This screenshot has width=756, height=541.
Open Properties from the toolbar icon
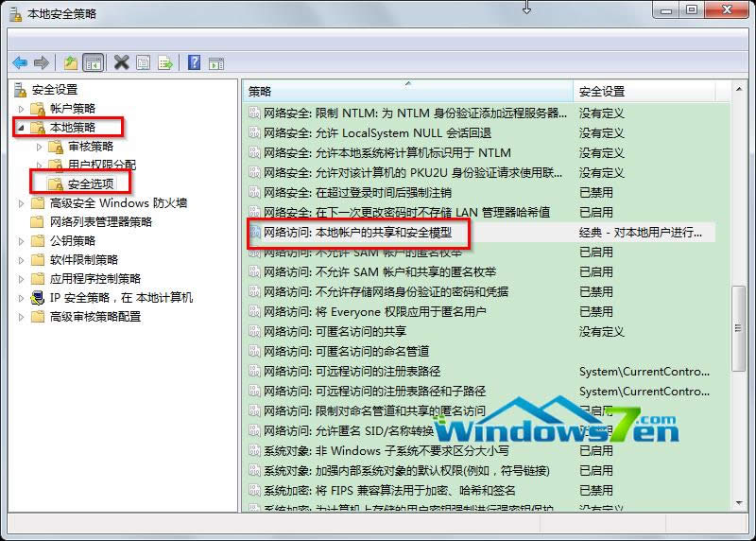(143, 63)
